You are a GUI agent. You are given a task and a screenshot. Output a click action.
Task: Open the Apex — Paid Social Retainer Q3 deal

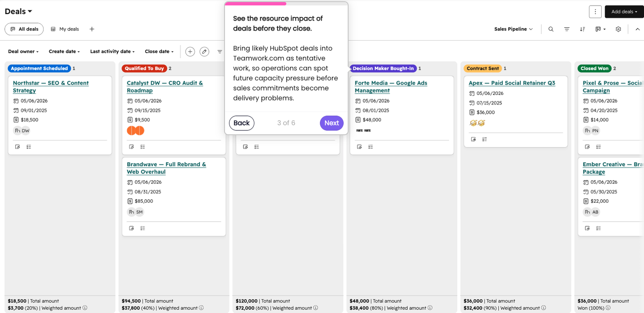click(x=512, y=83)
